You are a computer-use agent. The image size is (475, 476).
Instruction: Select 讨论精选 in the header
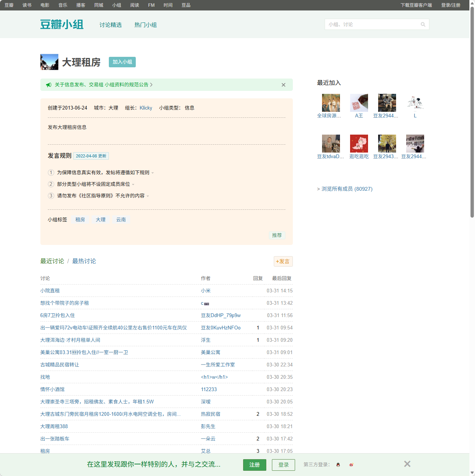[110, 25]
